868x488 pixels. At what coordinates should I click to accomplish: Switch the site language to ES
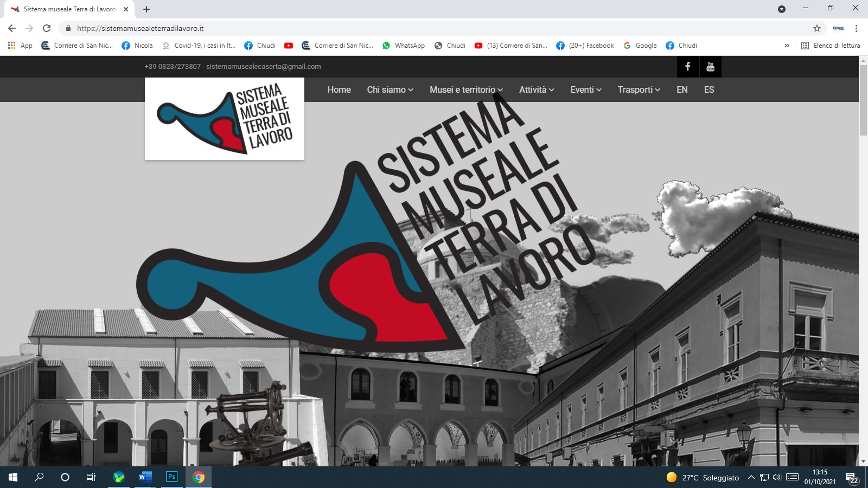(709, 90)
